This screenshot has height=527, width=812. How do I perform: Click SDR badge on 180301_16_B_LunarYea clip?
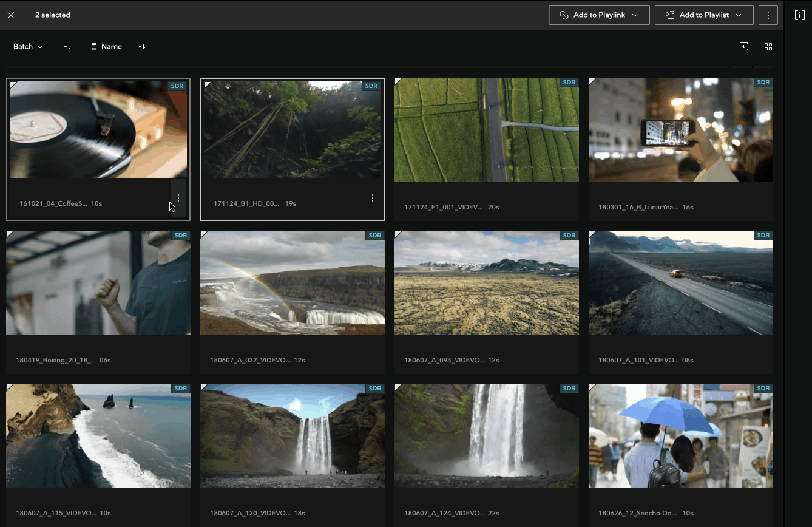[763, 83]
